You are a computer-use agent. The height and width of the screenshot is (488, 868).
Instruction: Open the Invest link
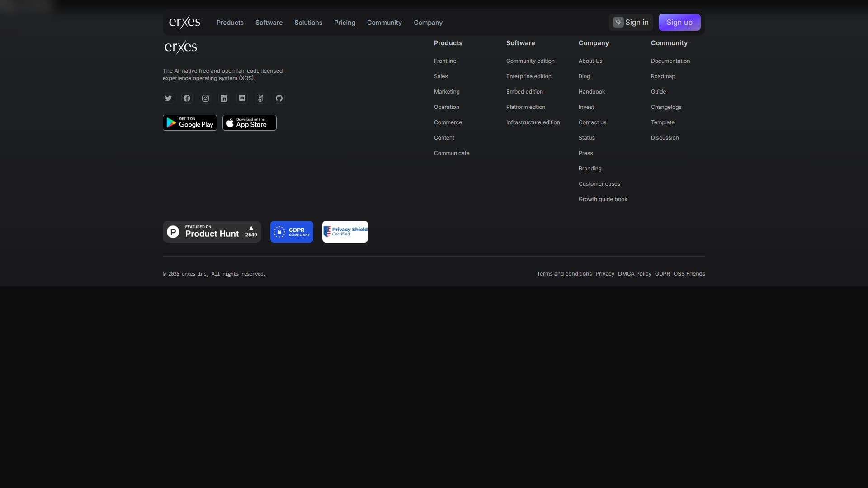[x=586, y=107]
